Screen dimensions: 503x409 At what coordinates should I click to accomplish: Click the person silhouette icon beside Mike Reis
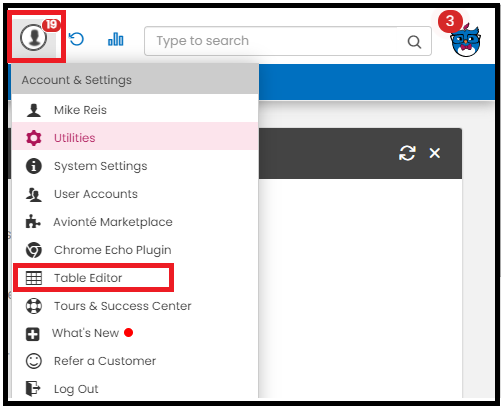pyautogui.click(x=34, y=110)
